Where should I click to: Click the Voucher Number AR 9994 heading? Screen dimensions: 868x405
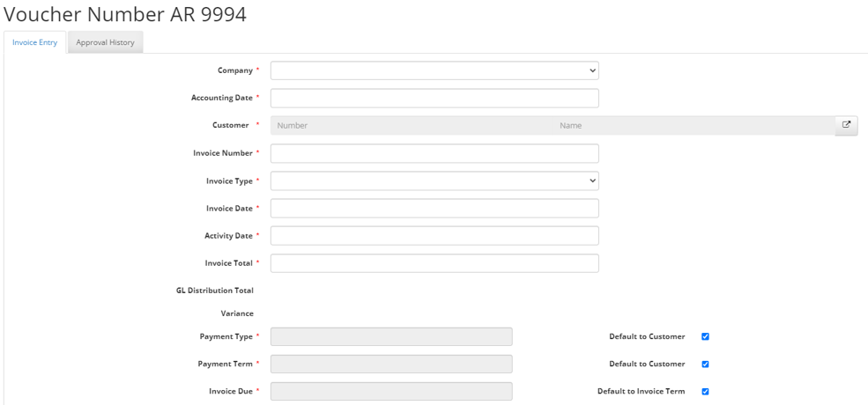pyautogui.click(x=125, y=14)
